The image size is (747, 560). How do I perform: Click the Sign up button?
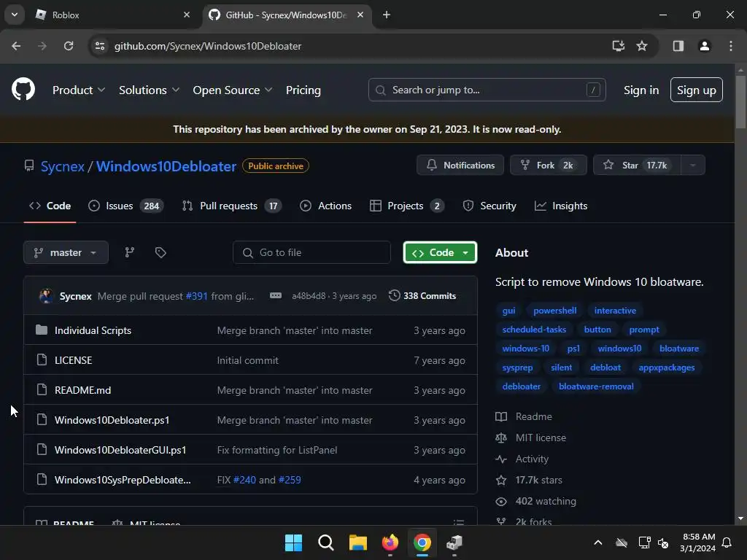point(697,90)
